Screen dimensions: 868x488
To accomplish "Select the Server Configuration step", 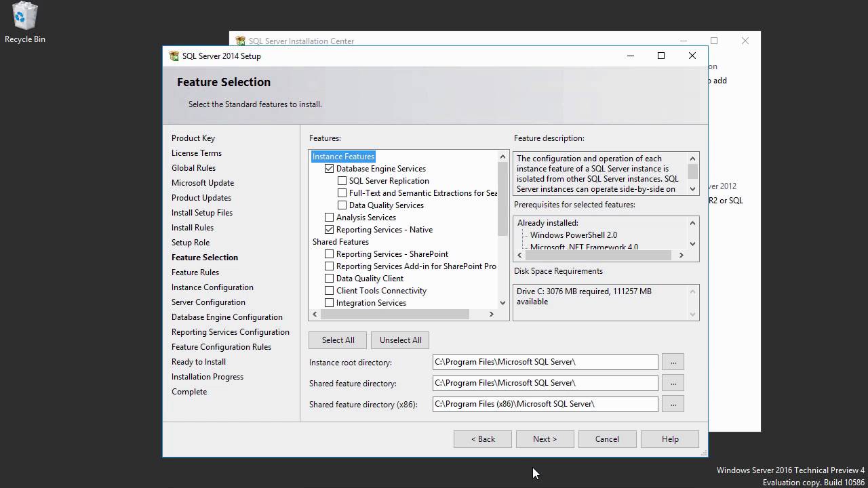I will [208, 302].
